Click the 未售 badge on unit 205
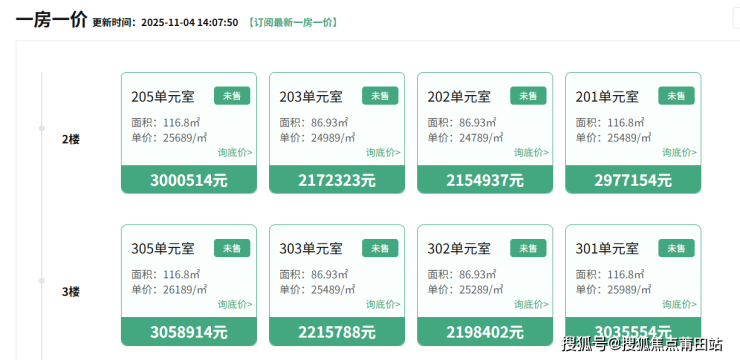 [232, 96]
